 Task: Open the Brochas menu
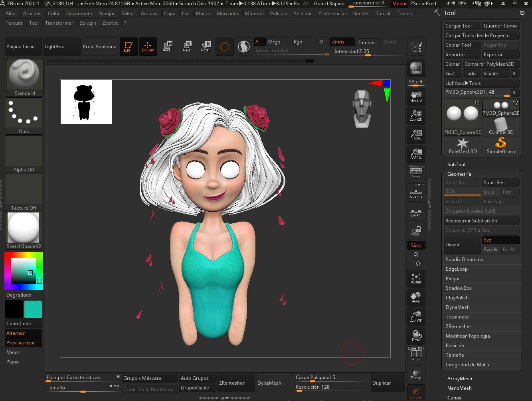(32, 14)
